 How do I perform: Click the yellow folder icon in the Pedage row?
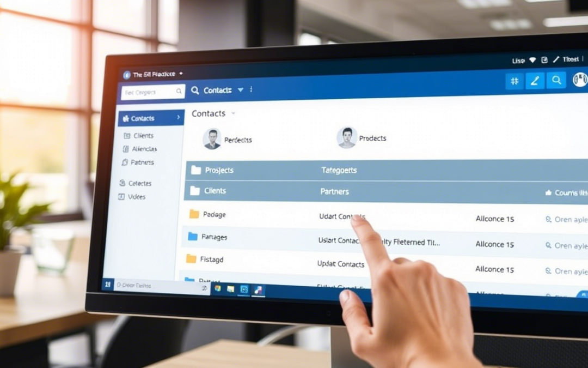click(194, 214)
